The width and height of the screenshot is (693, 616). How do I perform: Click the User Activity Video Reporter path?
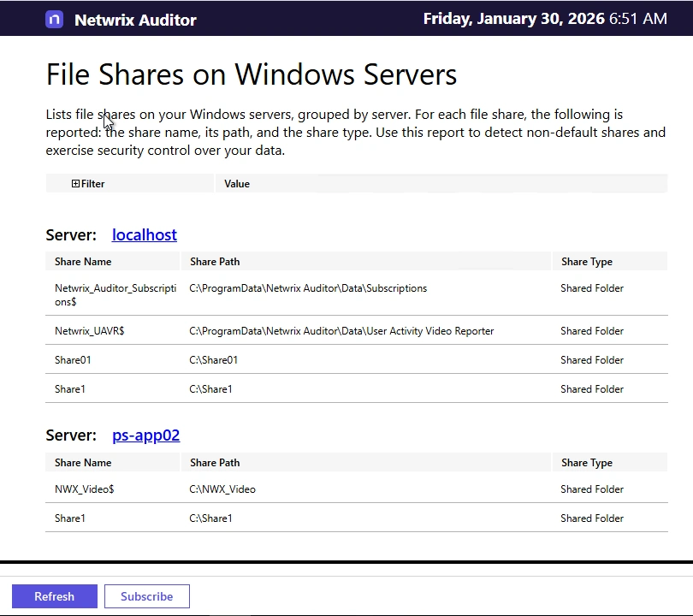[x=341, y=330]
